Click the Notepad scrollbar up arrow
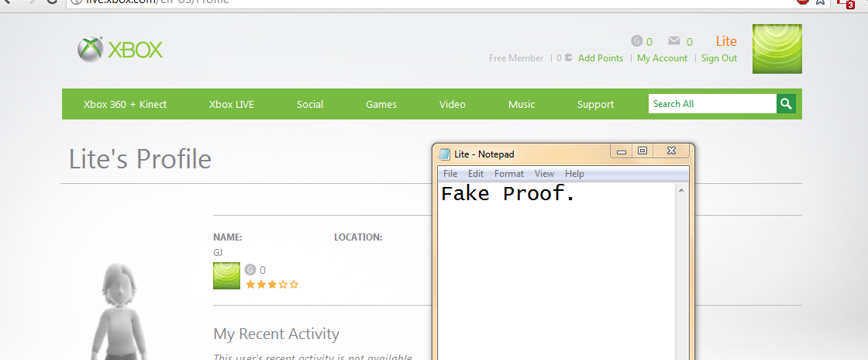The height and width of the screenshot is (360, 868). point(681,191)
